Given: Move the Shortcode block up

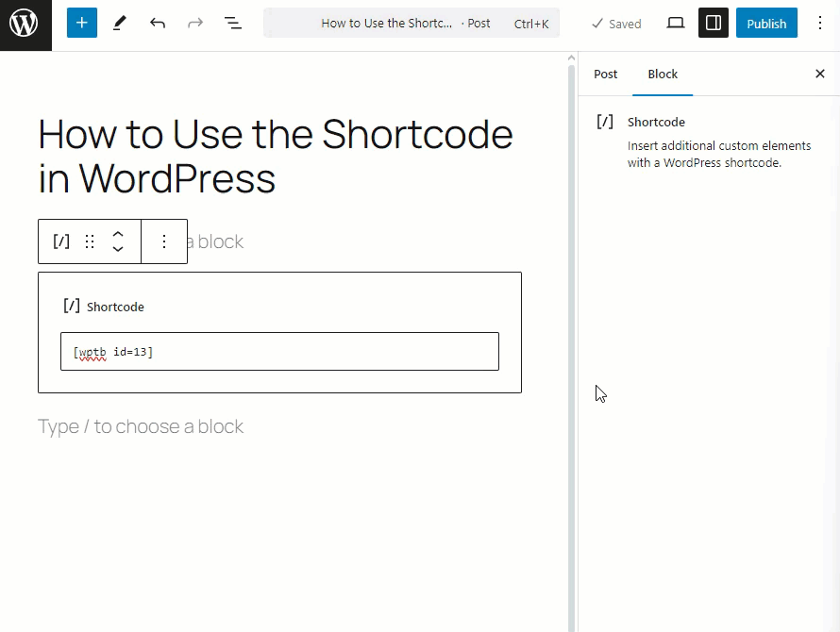Looking at the screenshot, I should [118, 235].
